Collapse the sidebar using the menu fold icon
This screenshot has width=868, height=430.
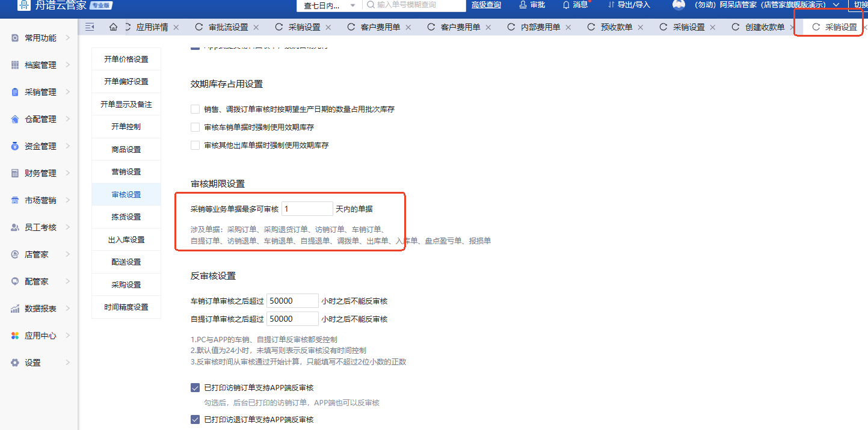pyautogui.click(x=90, y=27)
